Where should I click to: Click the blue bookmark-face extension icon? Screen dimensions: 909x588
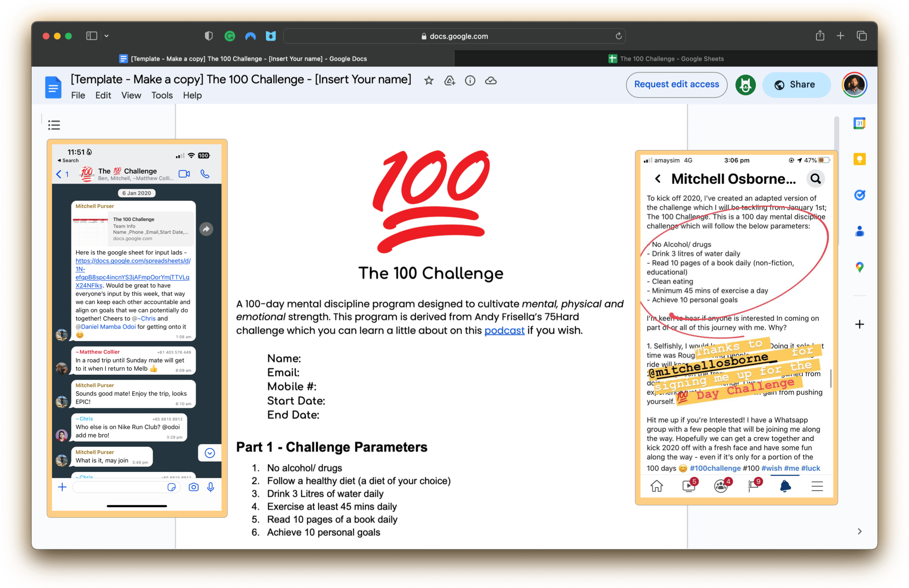point(270,36)
